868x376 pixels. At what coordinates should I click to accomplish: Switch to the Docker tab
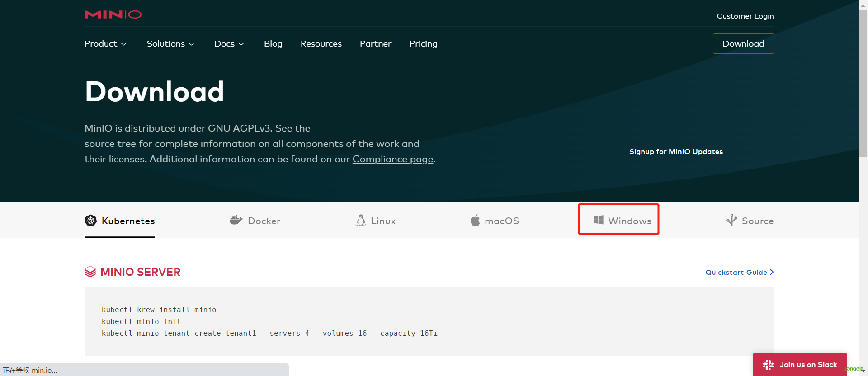click(x=255, y=221)
